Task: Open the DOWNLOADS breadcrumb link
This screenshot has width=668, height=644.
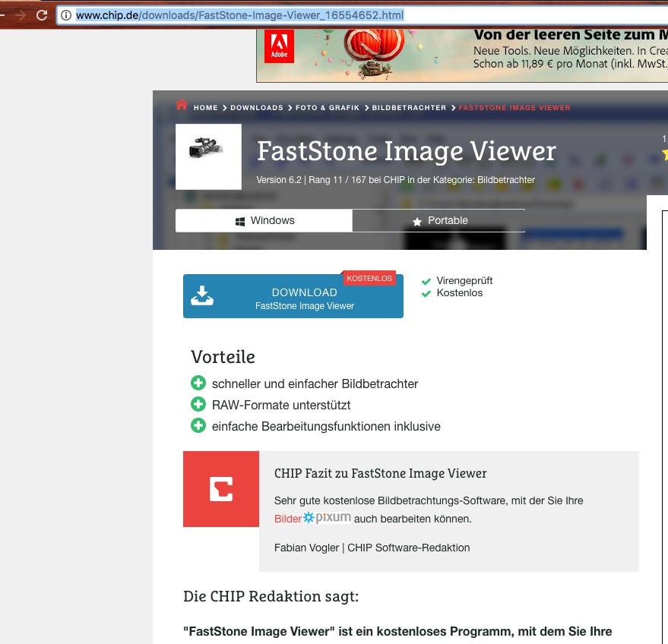Action: pyautogui.click(x=256, y=108)
